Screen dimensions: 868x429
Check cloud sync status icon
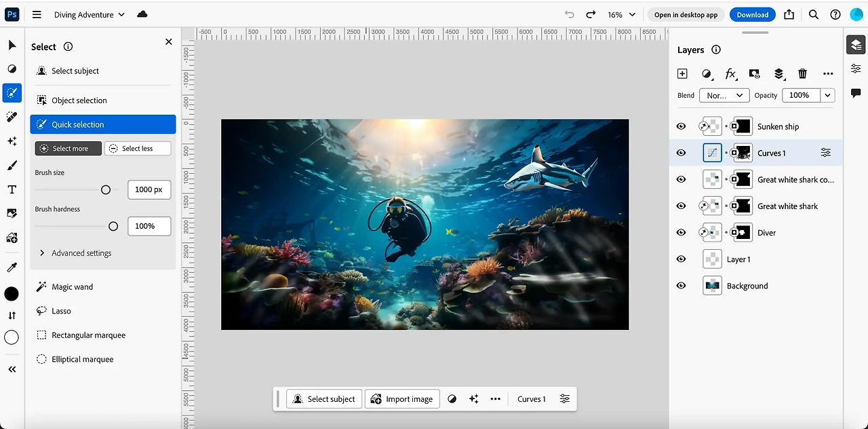(x=142, y=14)
